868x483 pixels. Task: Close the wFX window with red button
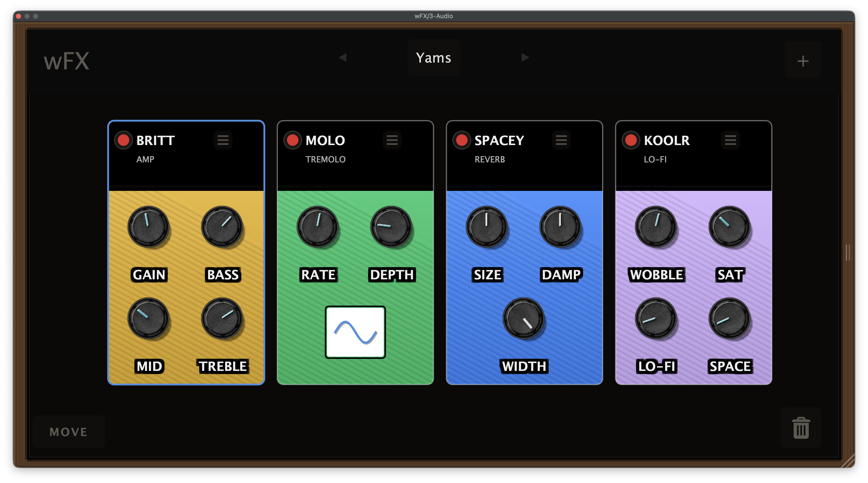(18, 16)
